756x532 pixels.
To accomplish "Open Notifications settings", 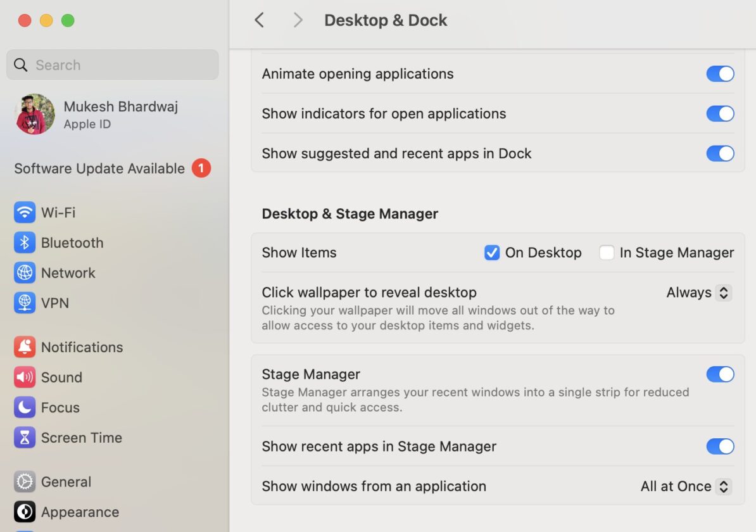I will [82, 347].
